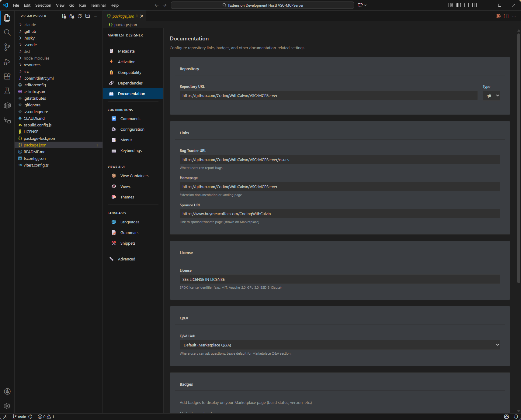Viewport: 521px width, 420px height.
Task: Go to the Compatibility section
Action: click(133, 72)
